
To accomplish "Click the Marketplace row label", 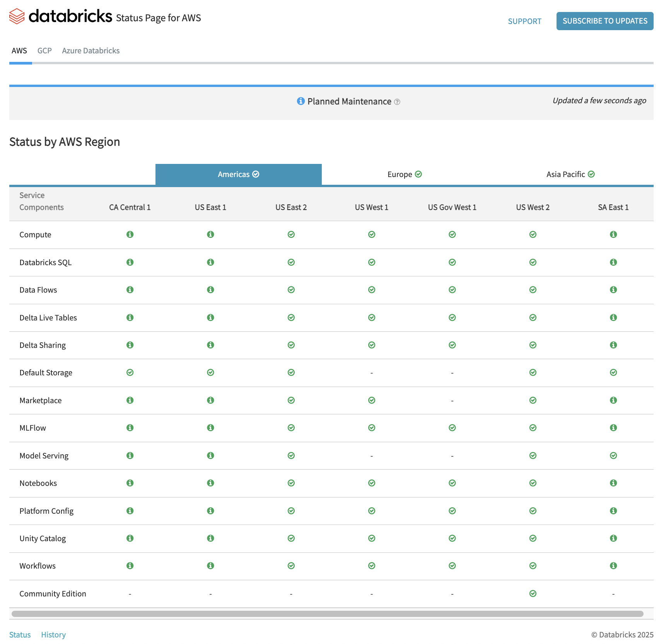I will point(41,400).
